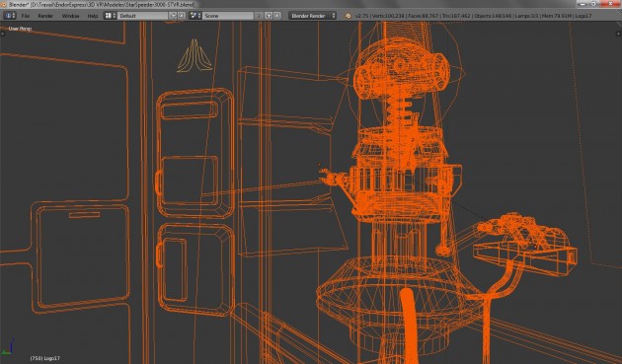Select the control console wireframe beside robot
This screenshot has width=622, height=364.
pyautogui.click(x=525, y=246)
